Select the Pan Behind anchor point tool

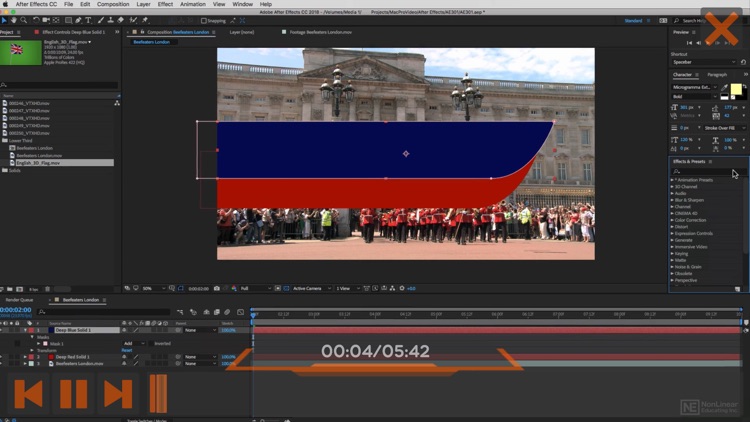56,20
